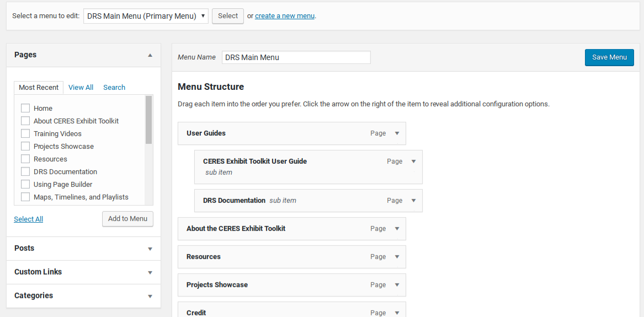Click the pages list scrollbar

click(x=148, y=120)
